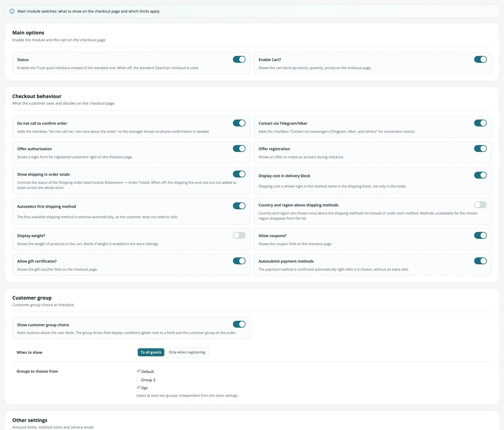Image resolution: width=504 pixels, height=430 pixels.
Task: Uncheck the Opt group checkbox
Action: coord(139,388)
